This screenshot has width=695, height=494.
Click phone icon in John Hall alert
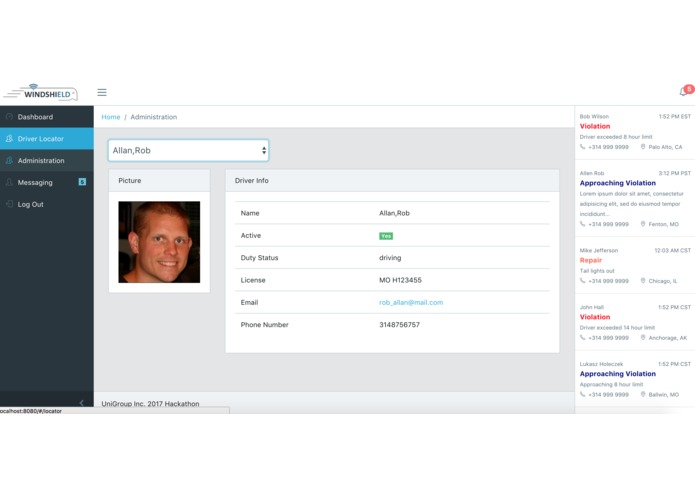(583, 337)
